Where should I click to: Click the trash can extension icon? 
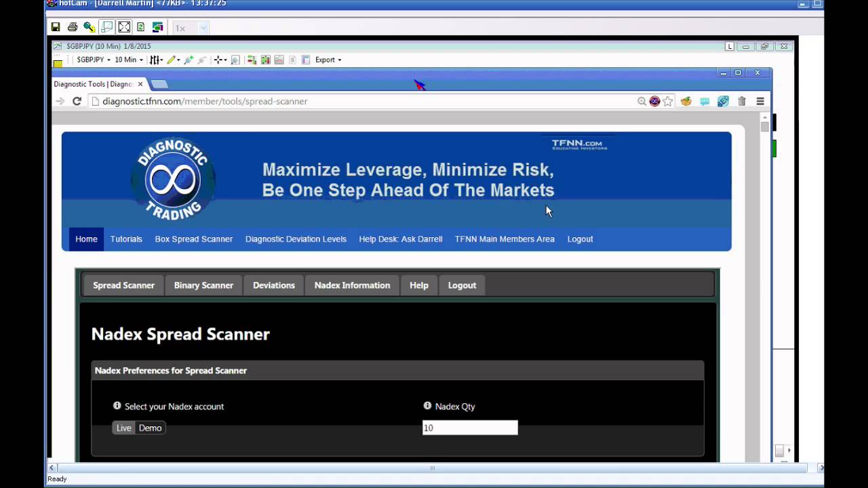pyautogui.click(x=742, y=101)
